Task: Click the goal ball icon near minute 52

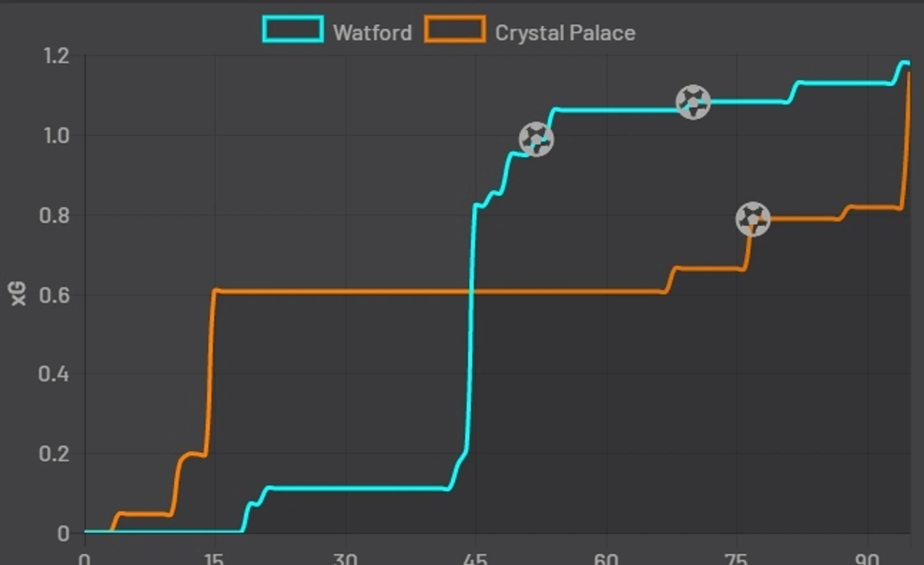Action: [x=536, y=139]
